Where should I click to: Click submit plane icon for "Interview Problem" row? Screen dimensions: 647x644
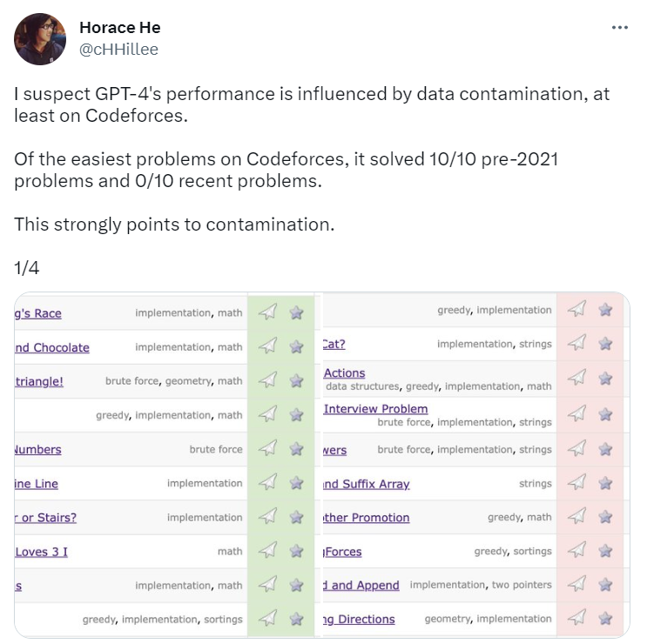(576, 415)
